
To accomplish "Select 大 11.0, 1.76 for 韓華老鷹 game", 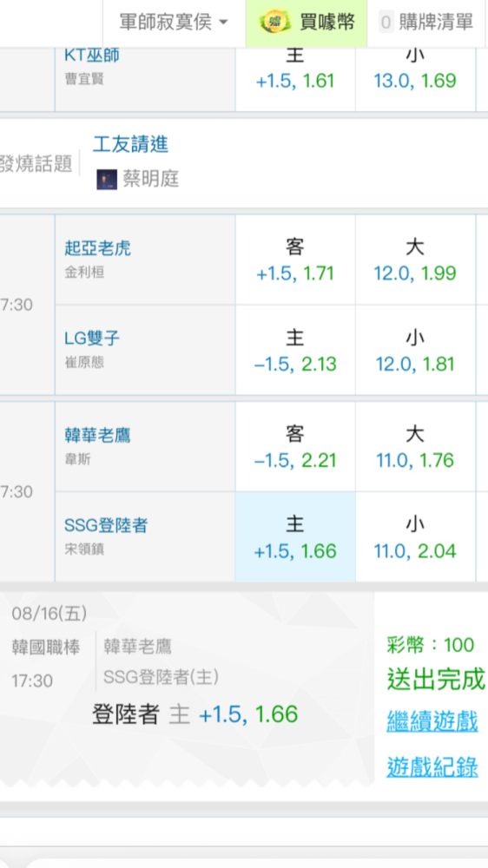I will [415, 447].
